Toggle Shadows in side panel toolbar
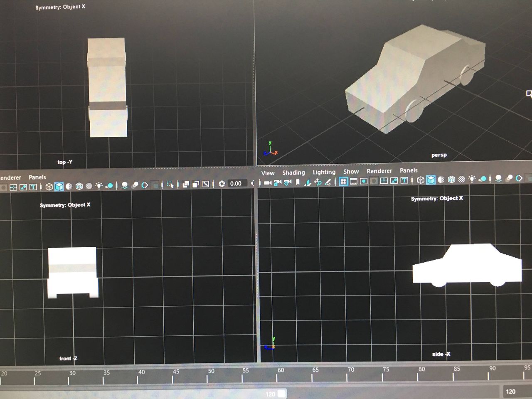The width and height of the screenshot is (532, 399). point(482,179)
